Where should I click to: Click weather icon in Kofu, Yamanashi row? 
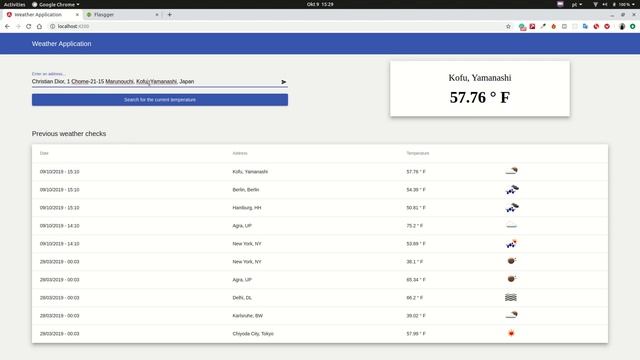pyautogui.click(x=511, y=171)
